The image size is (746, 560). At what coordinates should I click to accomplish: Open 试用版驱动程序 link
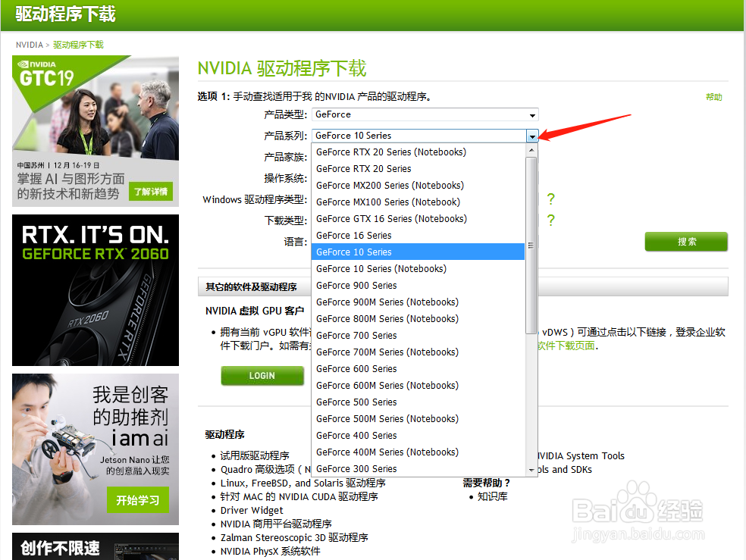(255, 456)
